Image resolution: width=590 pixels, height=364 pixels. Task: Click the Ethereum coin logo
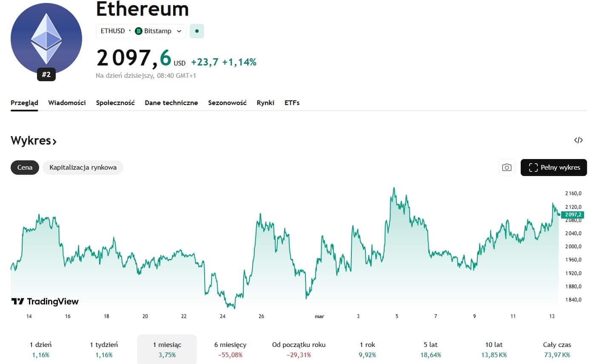(46, 38)
